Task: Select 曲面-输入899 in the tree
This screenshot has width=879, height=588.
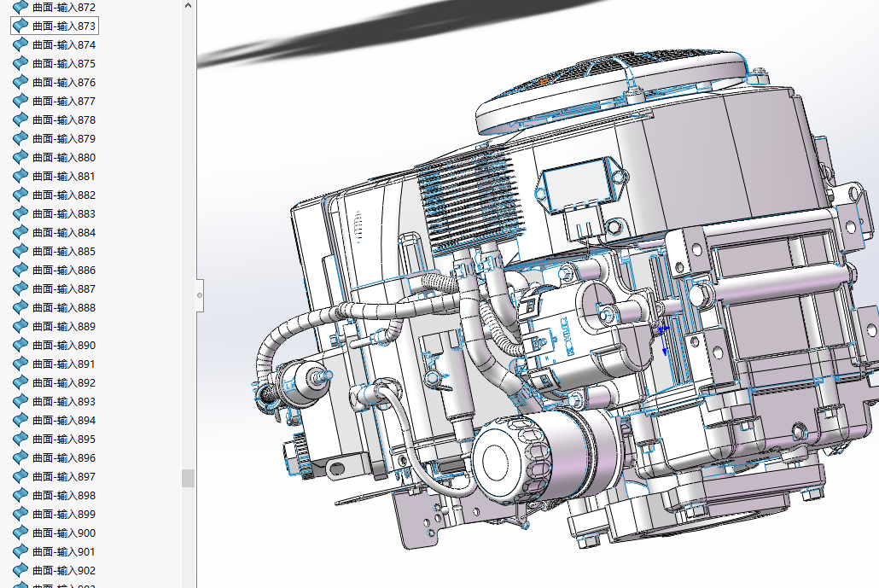Action: (x=63, y=514)
